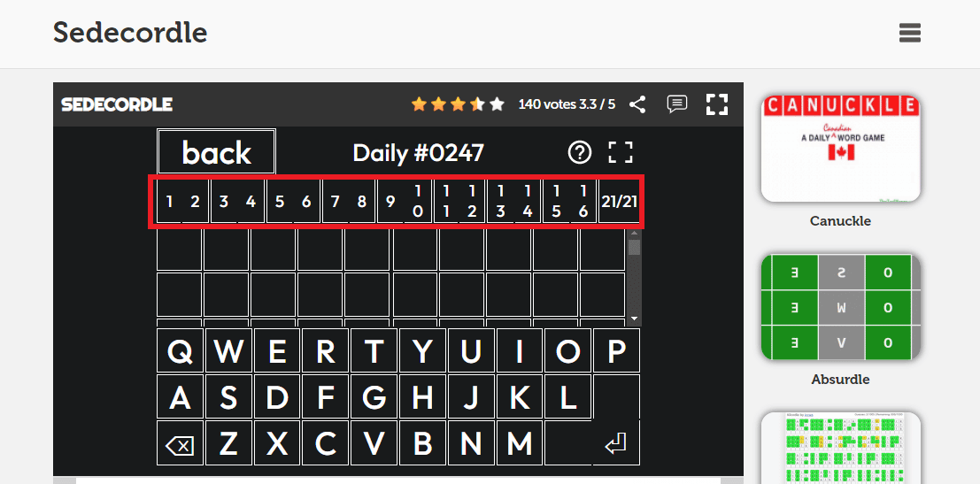The image size is (980, 484).
Task: Open the question mark help icon
Action: [579, 152]
